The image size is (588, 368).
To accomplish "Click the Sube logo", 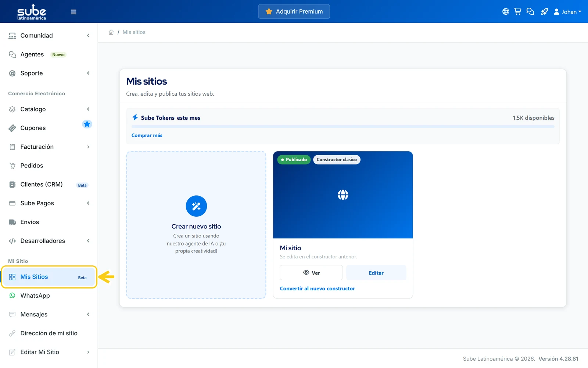I will (x=32, y=12).
